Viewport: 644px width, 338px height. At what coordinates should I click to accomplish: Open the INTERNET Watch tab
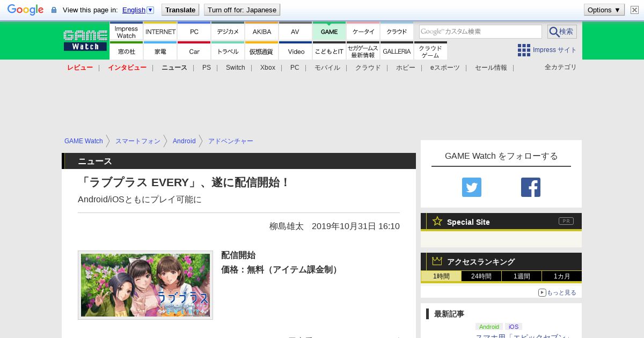coord(160,31)
